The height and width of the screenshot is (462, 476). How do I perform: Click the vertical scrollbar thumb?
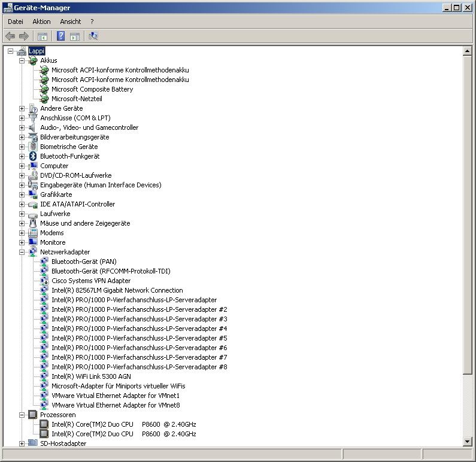468,215
